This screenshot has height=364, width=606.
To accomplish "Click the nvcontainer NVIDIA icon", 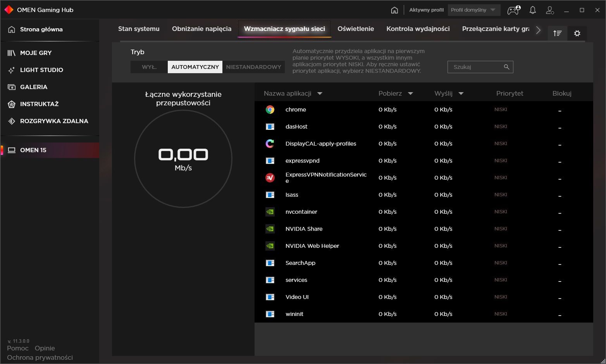I will tap(270, 212).
